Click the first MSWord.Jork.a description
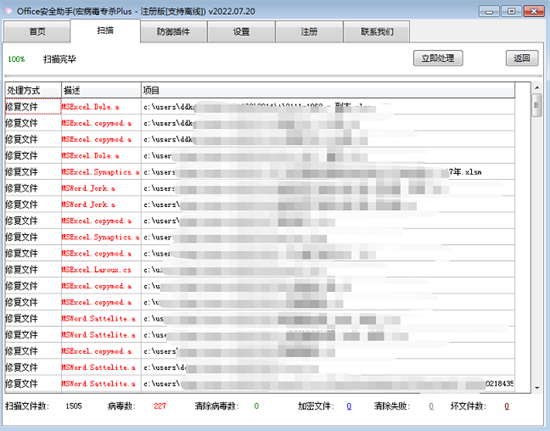Image resolution: width=550 pixels, height=431 pixels. tap(88, 188)
